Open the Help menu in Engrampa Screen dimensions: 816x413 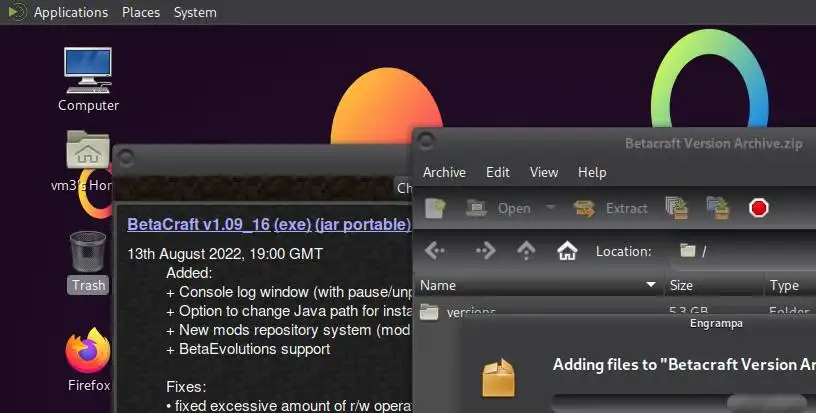pos(592,172)
